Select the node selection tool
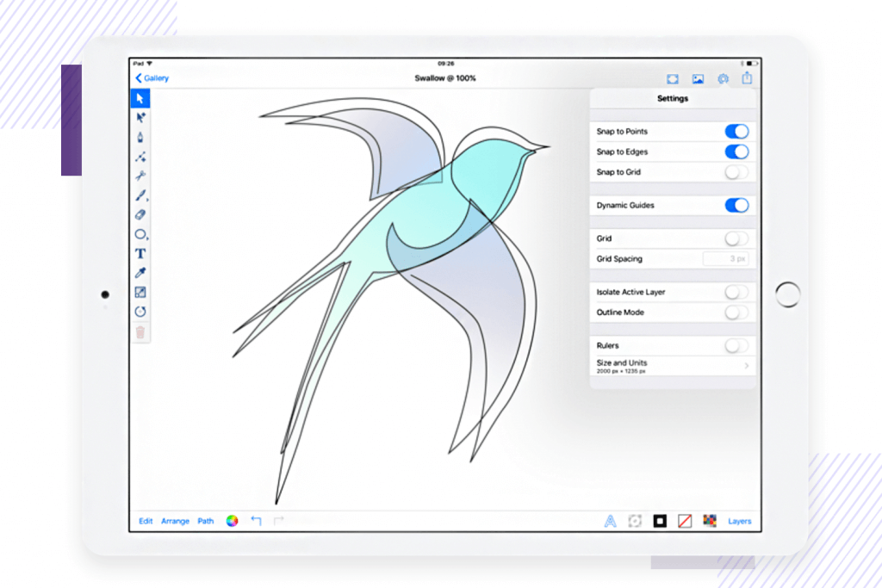Screen dimensions: 882x588 140,118
